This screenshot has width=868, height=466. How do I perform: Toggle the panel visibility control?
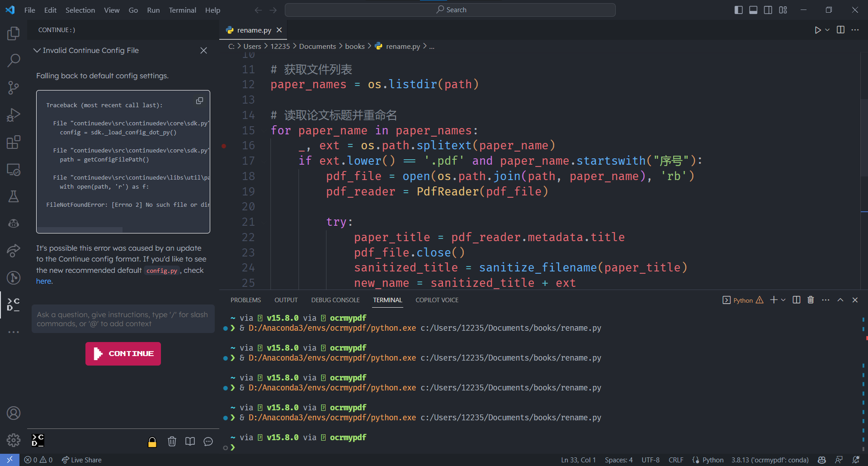(x=753, y=10)
